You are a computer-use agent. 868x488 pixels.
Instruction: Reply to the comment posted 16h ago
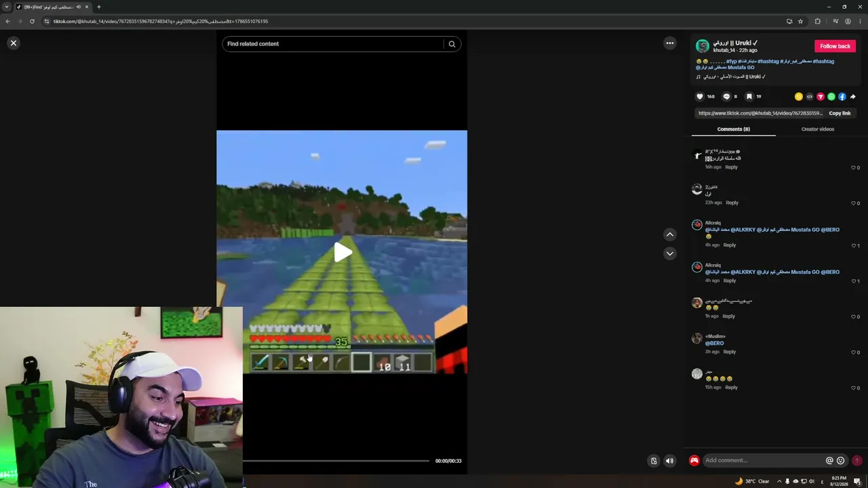[731, 167]
